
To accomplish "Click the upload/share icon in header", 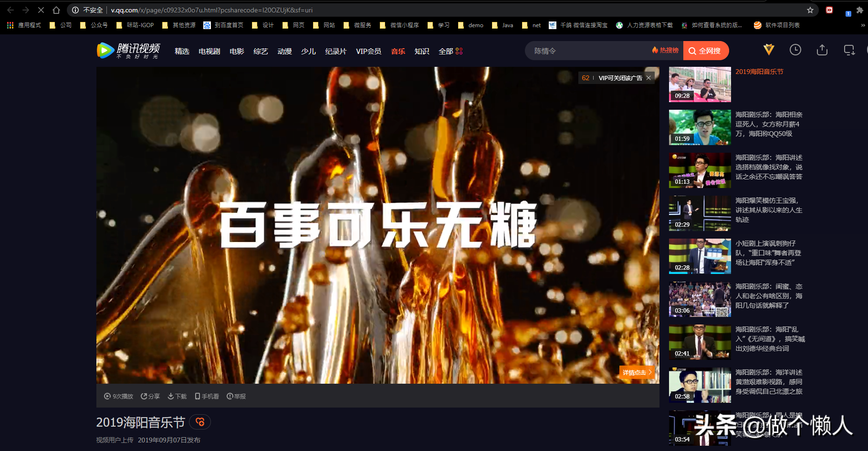I will point(822,50).
